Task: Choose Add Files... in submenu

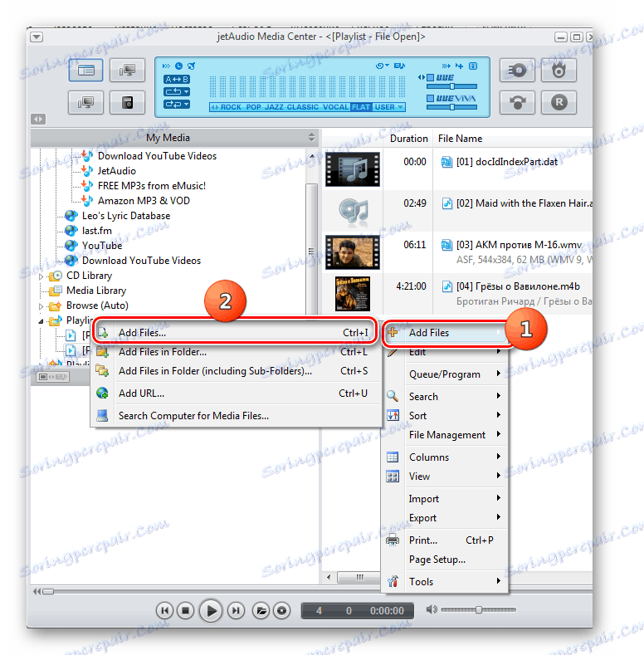Action: tap(235, 333)
